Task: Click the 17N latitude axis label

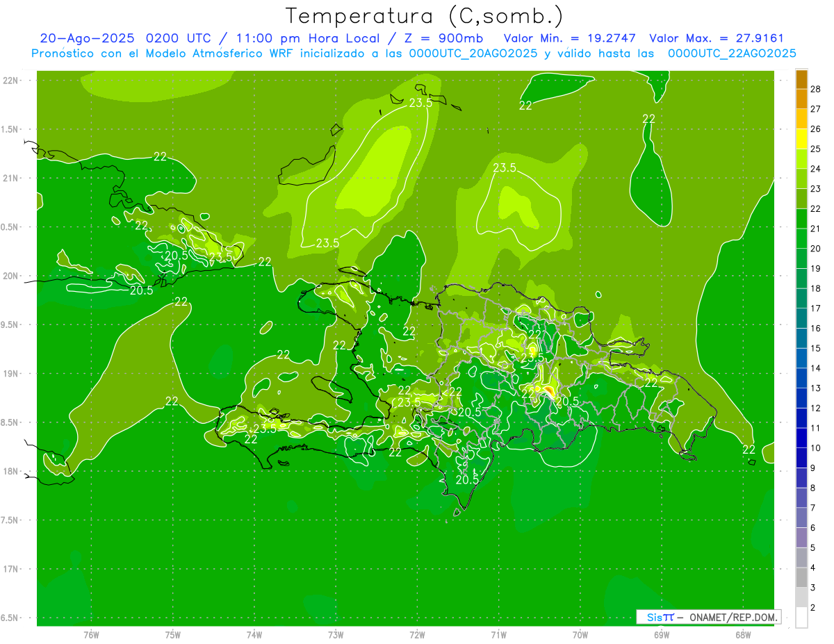Action: [x=11, y=569]
